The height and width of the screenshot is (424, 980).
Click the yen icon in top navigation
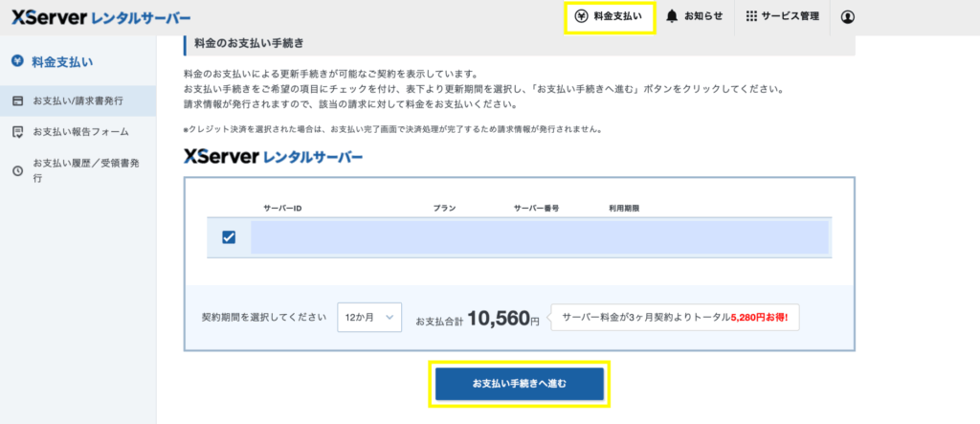tap(581, 16)
